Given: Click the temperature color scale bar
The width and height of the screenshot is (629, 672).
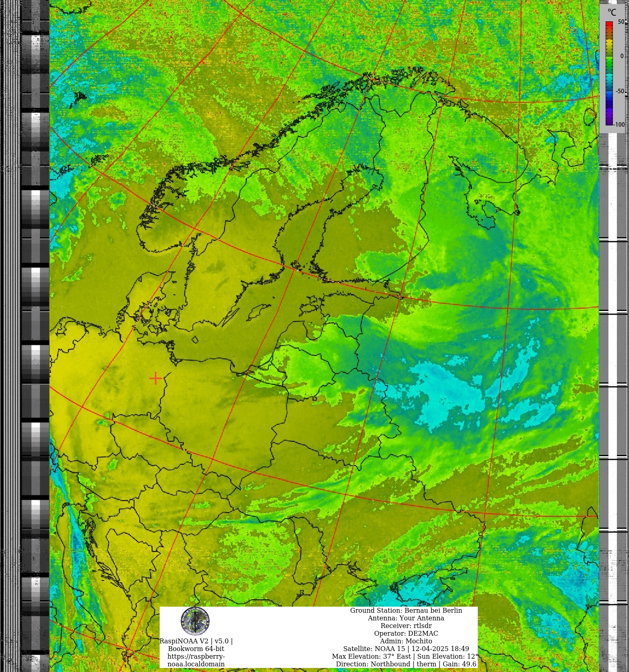Looking at the screenshot, I should click(x=609, y=73).
